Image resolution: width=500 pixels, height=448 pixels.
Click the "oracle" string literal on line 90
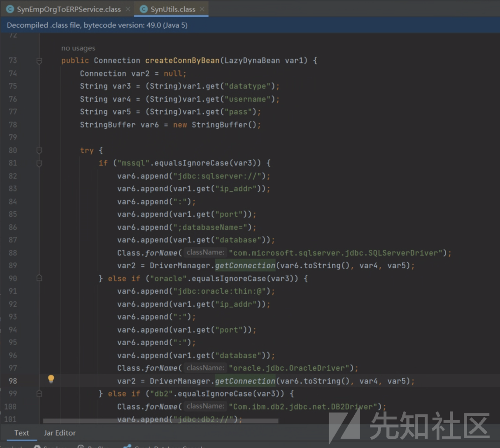point(169,278)
